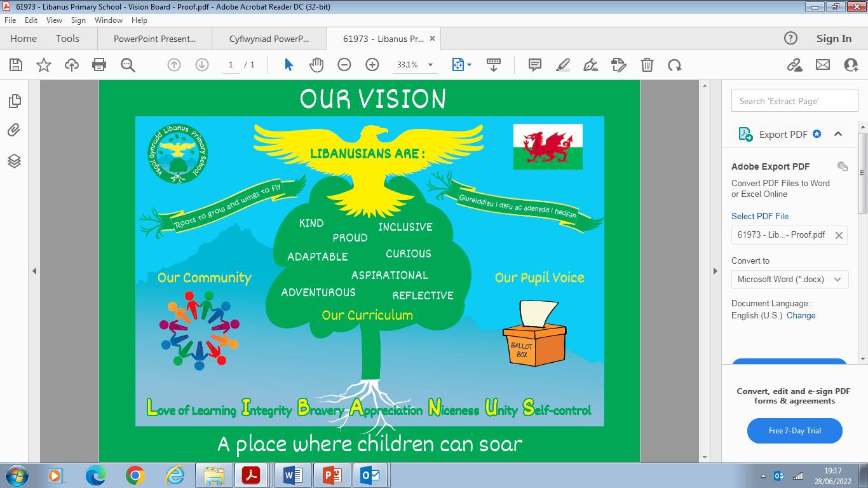Send file by email envelope icon
Viewport: 868px width, 488px height.
[823, 65]
